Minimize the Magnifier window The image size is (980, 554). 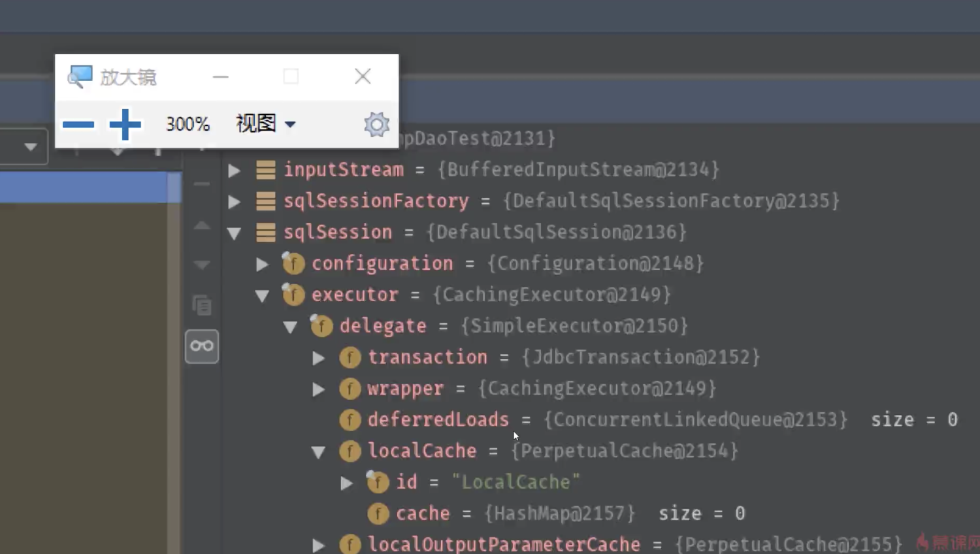point(221,77)
